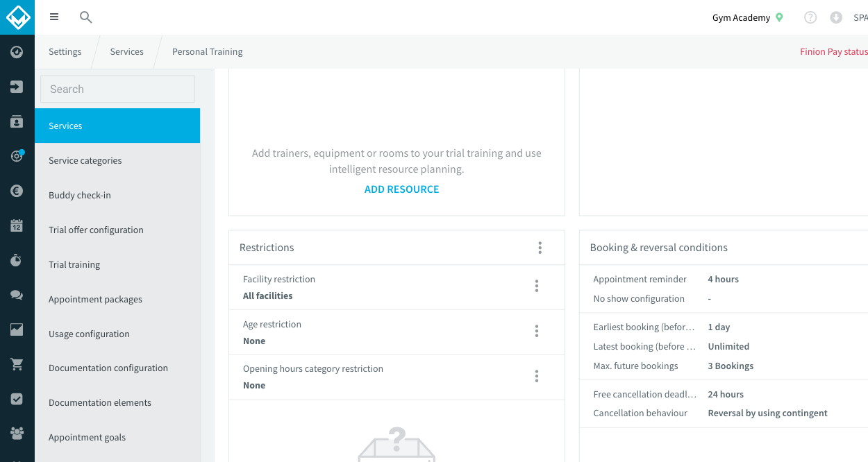Open the calendar icon in the sidebar
The height and width of the screenshot is (462, 868).
(x=17, y=225)
